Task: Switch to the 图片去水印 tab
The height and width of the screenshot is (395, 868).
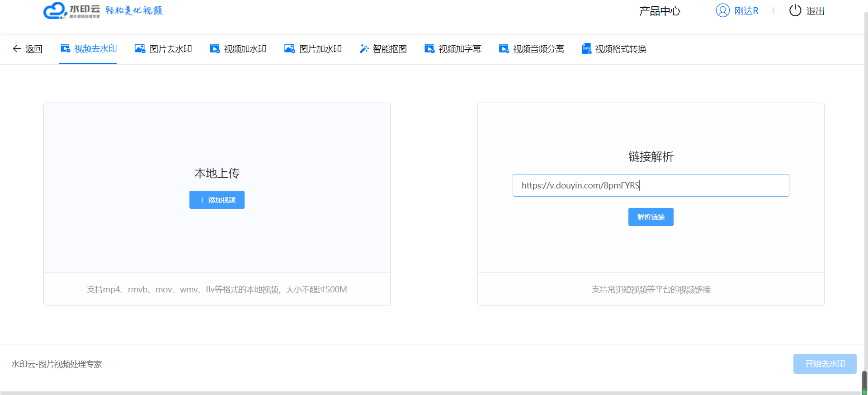Action: pyautogui.click(x=170, y=49)
